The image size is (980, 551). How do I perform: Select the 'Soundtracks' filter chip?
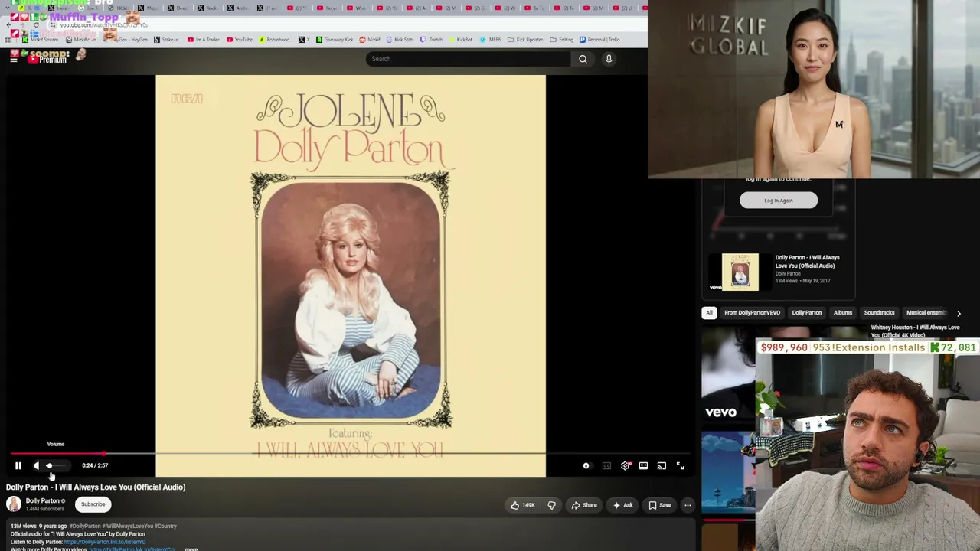tap(879, 312)
